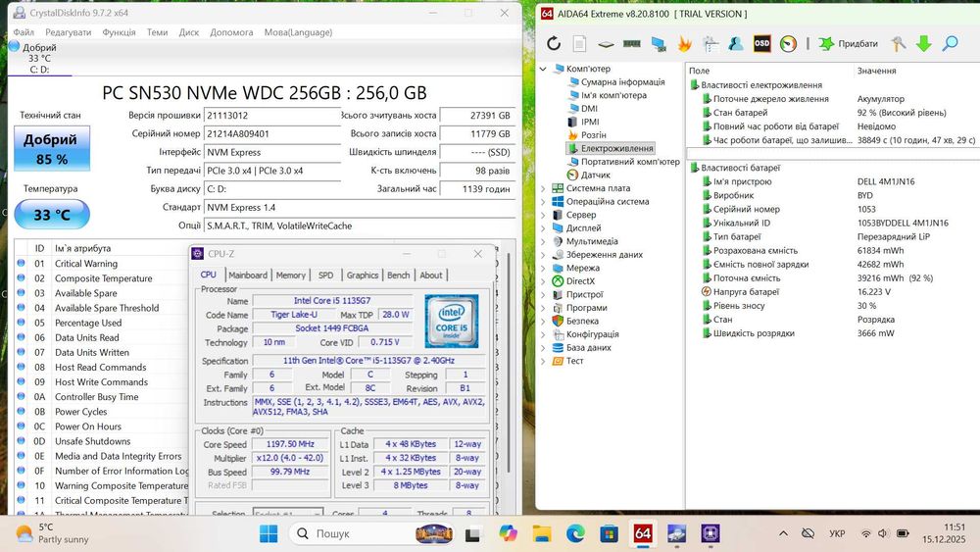The image size is (980, 552).
Task: Click the Придбати button in AIDA64
Action: (x=849, y=44)
